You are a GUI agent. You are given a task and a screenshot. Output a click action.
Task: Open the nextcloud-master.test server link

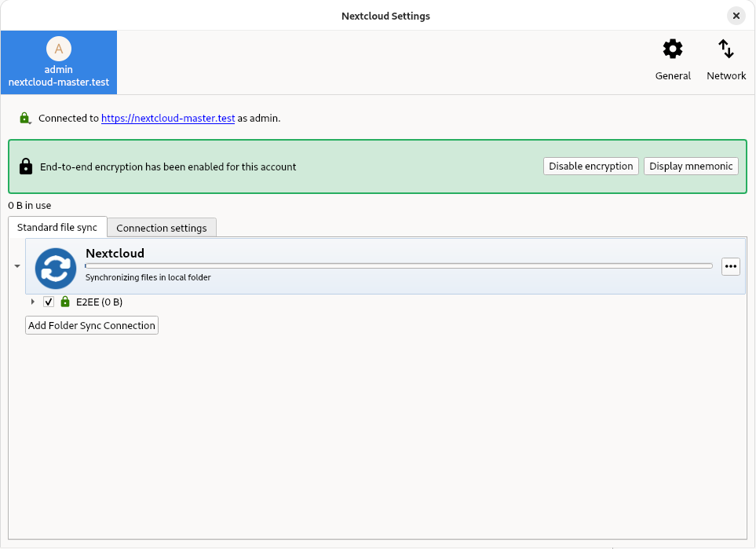click(168, 119)
